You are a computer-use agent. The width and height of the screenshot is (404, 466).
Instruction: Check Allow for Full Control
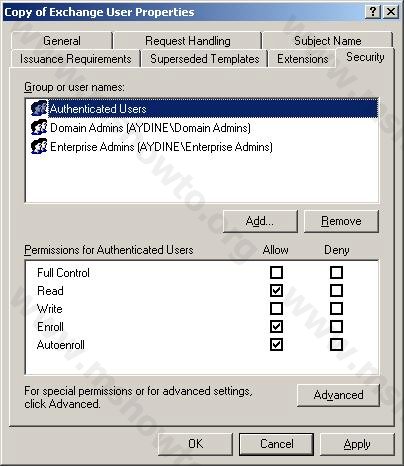276,272
